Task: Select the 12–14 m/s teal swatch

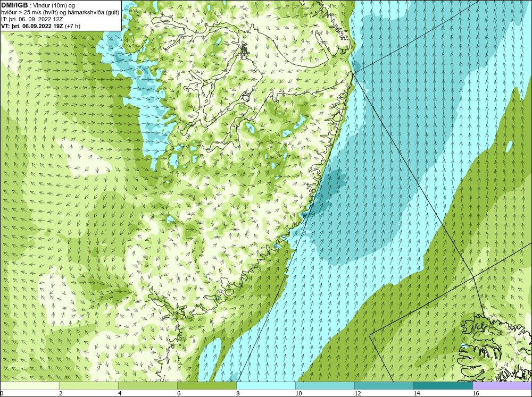Action: click(384, 385)
